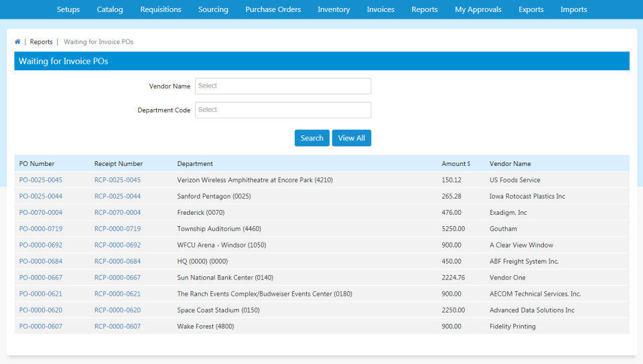Sort by the Amount $ column header
This screenshot has width=643, height=364.
[x=455, y=164]
